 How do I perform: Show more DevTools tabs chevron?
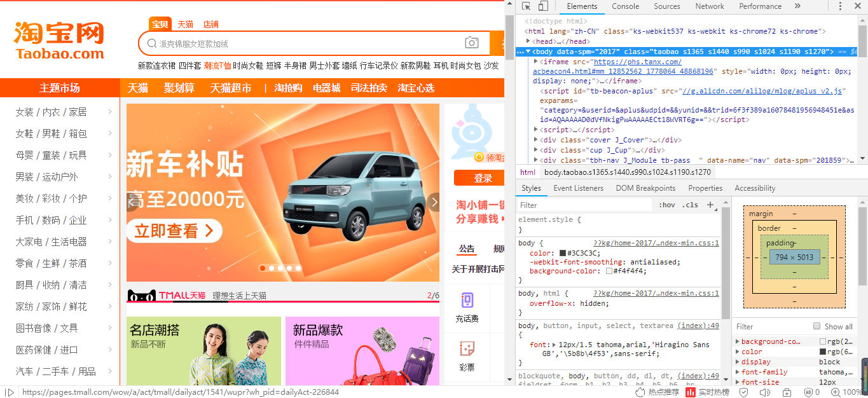[x=797, y=6]
